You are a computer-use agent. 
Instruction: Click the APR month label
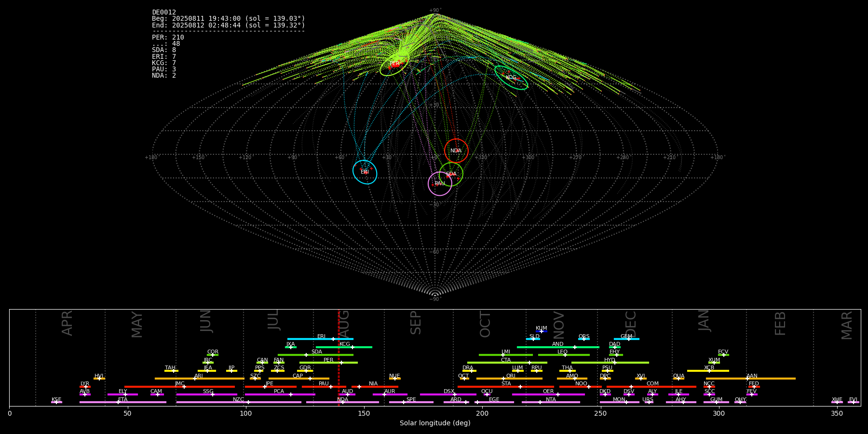click(67, 323)
